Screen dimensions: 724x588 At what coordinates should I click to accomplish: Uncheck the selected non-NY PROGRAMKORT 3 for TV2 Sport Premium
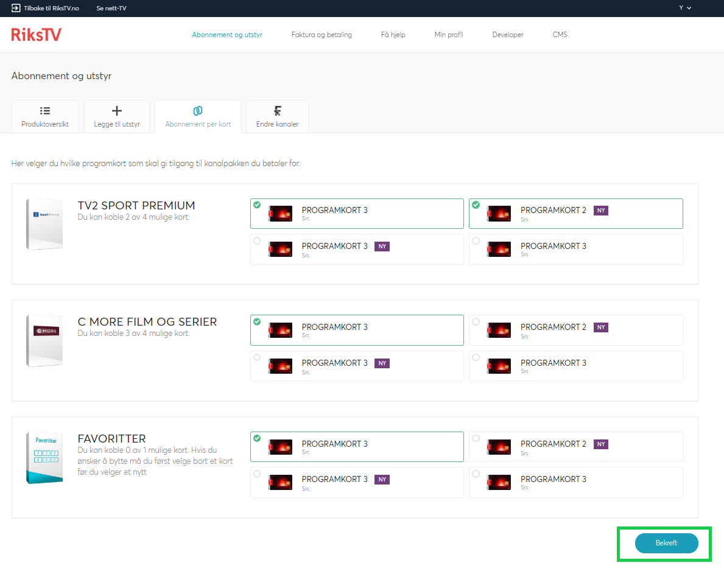[257, 205]
